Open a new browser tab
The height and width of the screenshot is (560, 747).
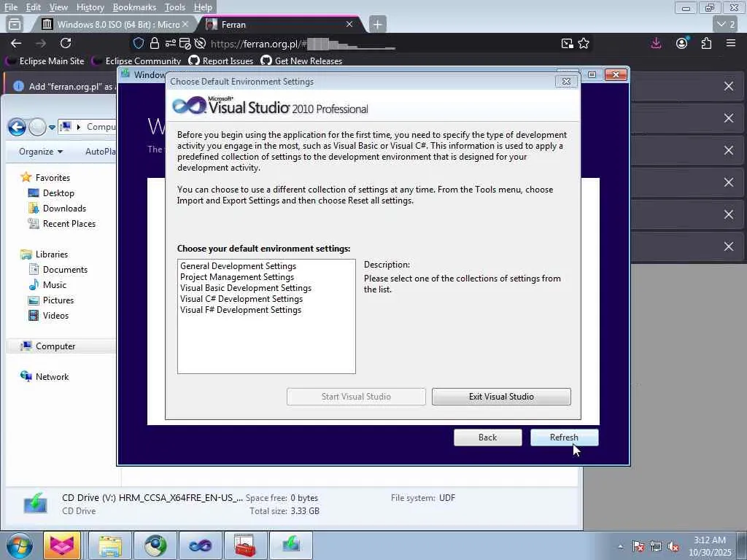(x=377, y=24)
